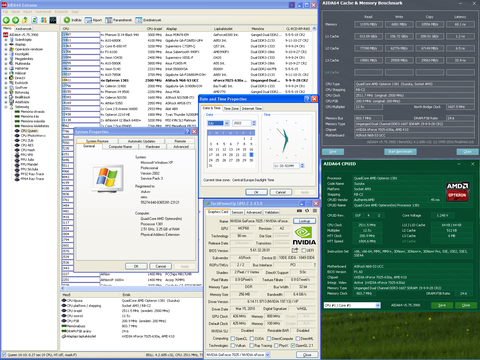Image resolution: width=480 pixels, height=360 pixels.
Task: Click GPU-Z screenshot camera icon
Action: [x=299, y=211]
